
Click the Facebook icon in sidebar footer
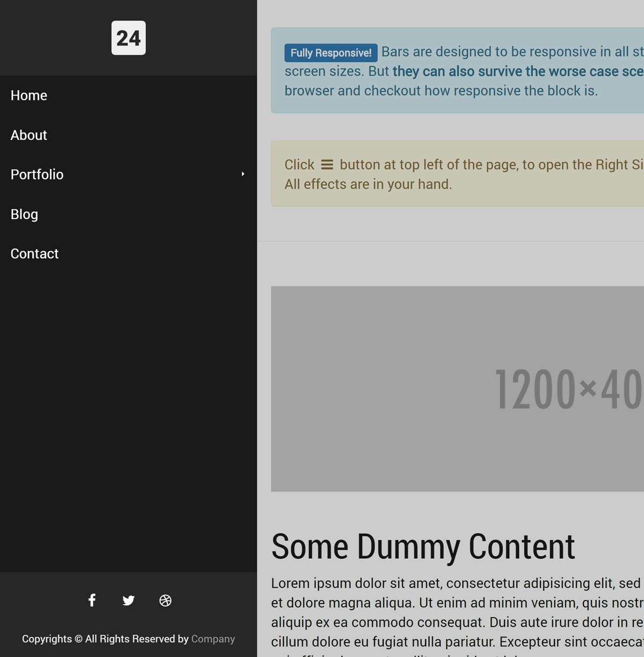point(92,600)
